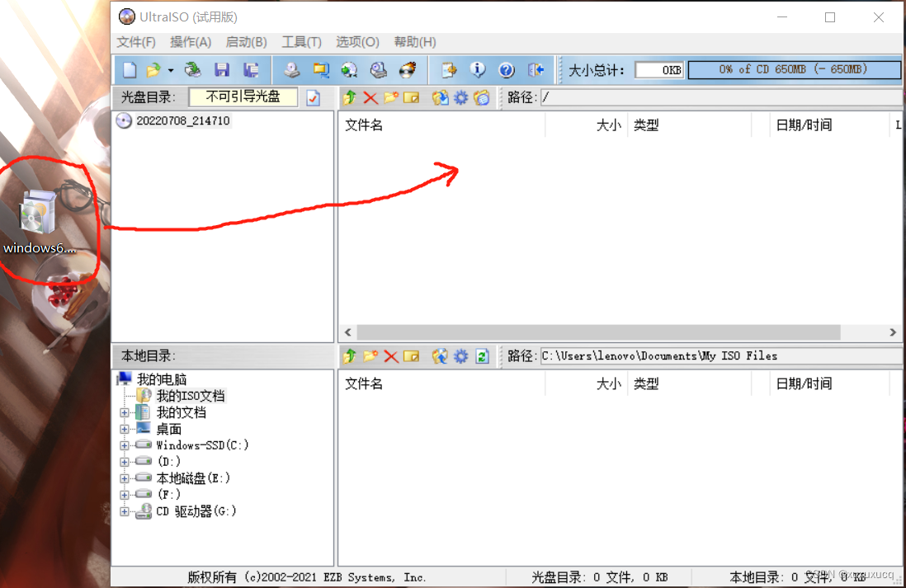Viewport: 906px width, 588px height.
Task: Click the gear icon in the 本地目录 toolbar
Action: point(460,355)
